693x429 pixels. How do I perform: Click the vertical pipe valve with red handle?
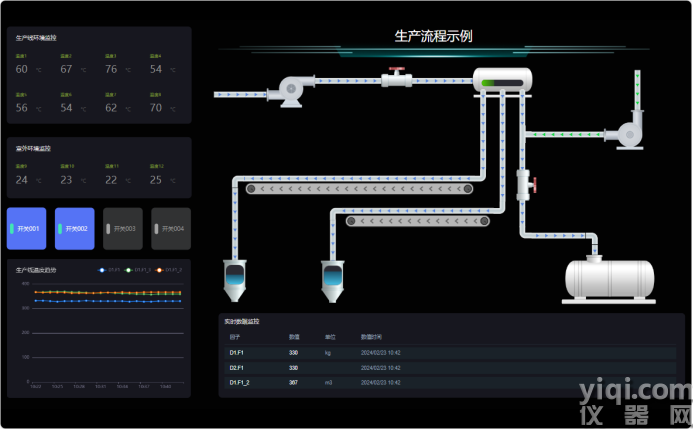[526, 185]
